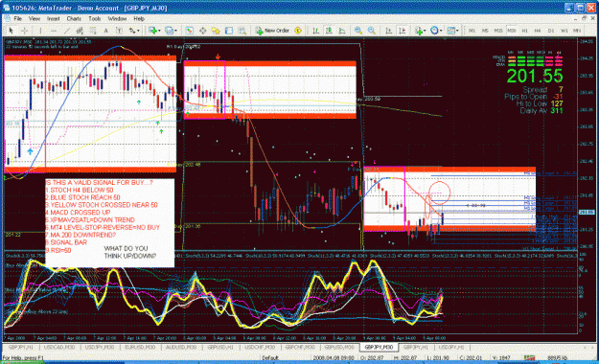
Task: Click the large 201.55 price readout
Action: [x=535, y=76]
